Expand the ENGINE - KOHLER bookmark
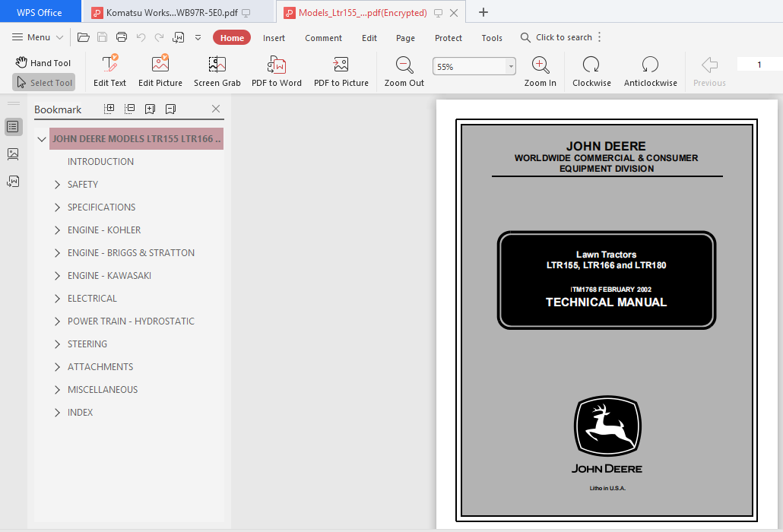 (x=58, y=230)
